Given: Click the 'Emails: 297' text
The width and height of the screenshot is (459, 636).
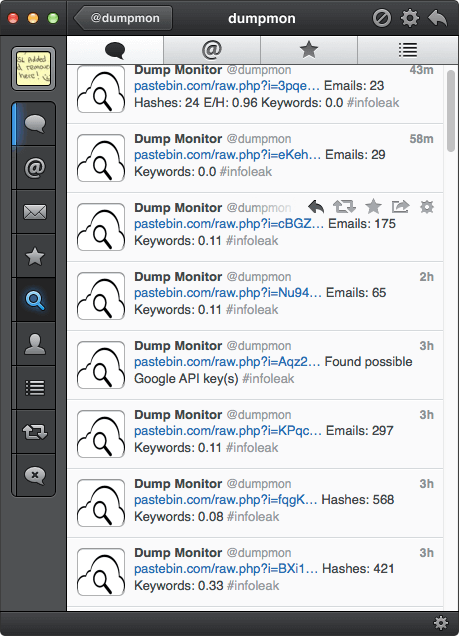Looking at the screenshot, I should tap(360, 431).
